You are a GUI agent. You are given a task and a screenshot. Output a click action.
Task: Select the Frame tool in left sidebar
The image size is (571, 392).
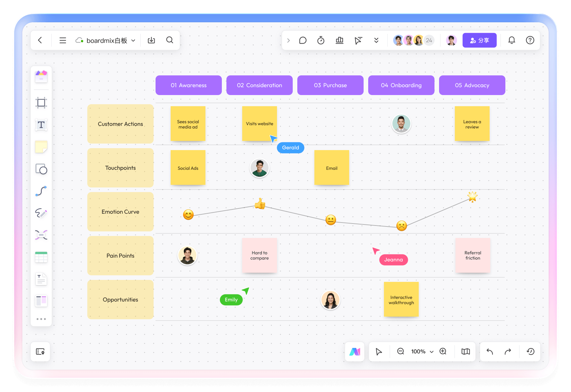tap(41, 103)
